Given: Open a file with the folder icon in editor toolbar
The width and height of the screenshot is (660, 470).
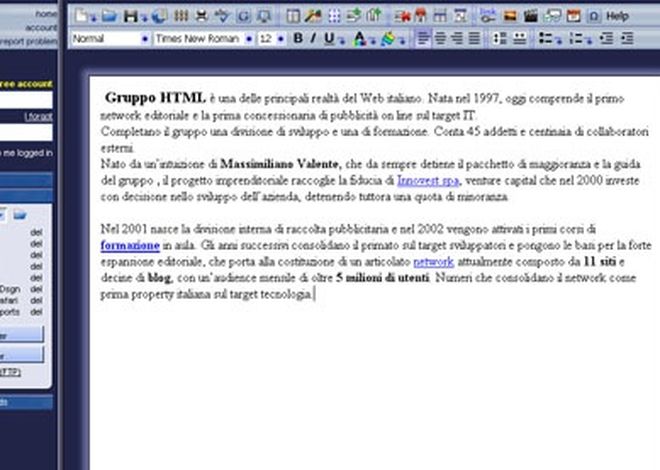Looking at the screenshot, I should (109, 16).
